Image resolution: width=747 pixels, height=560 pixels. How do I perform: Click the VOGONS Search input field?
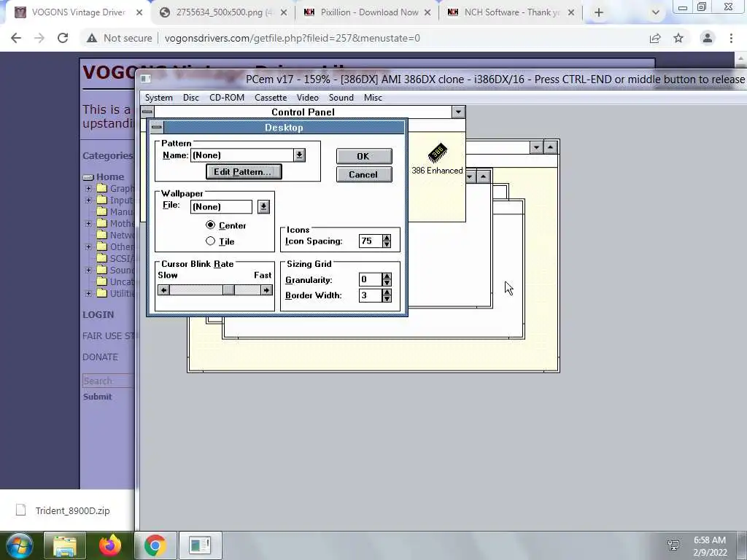pos(109,381)
